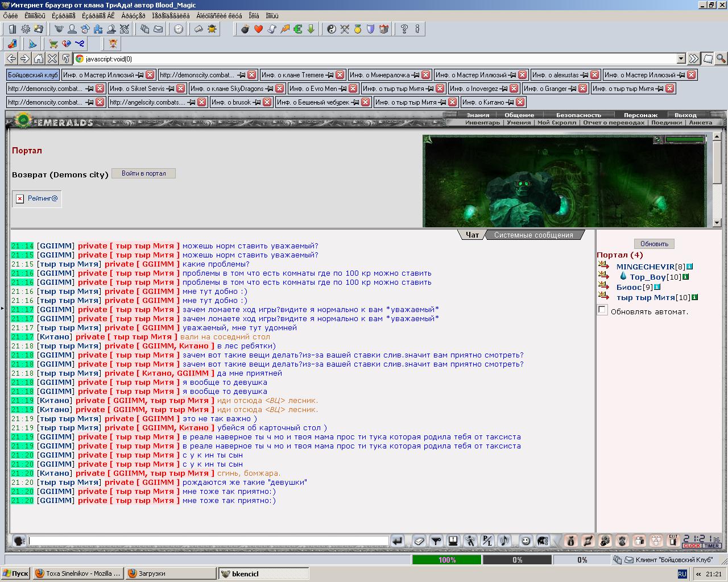Click the browser back arrow
The image size is (728, 582).
point(11,59)
